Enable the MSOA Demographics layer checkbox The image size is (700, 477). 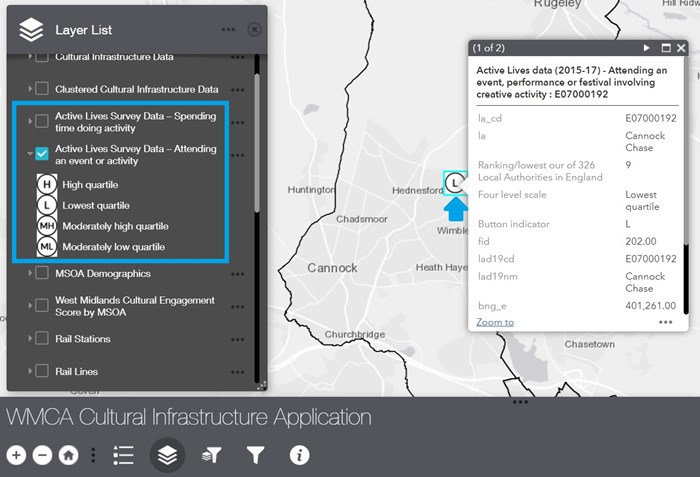tap(42, 273)
